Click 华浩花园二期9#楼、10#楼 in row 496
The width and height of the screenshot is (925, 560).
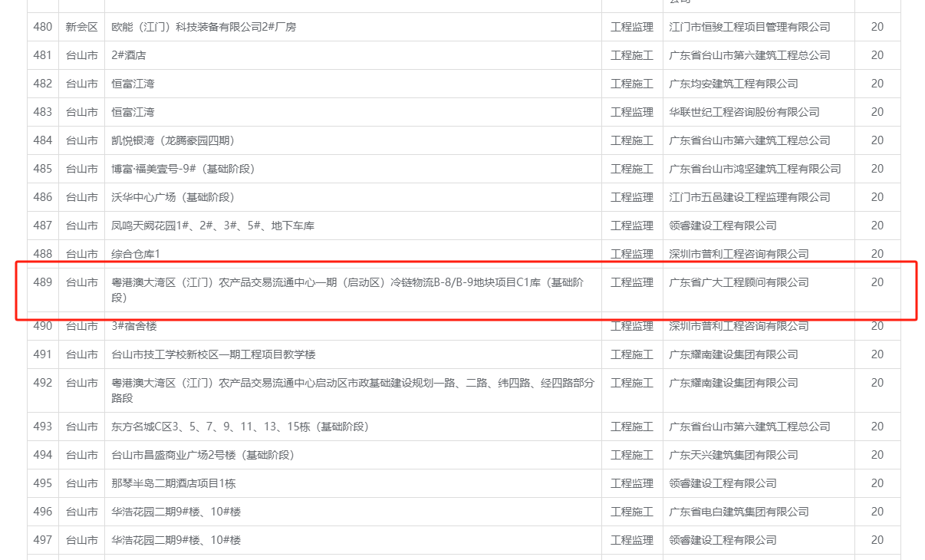coord(176,512)
